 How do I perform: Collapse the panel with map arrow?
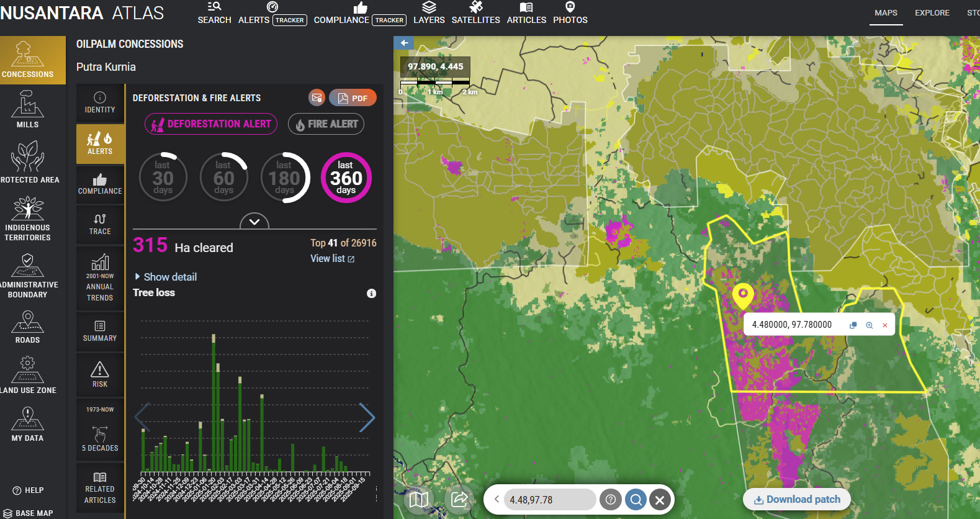coord(404,43)
